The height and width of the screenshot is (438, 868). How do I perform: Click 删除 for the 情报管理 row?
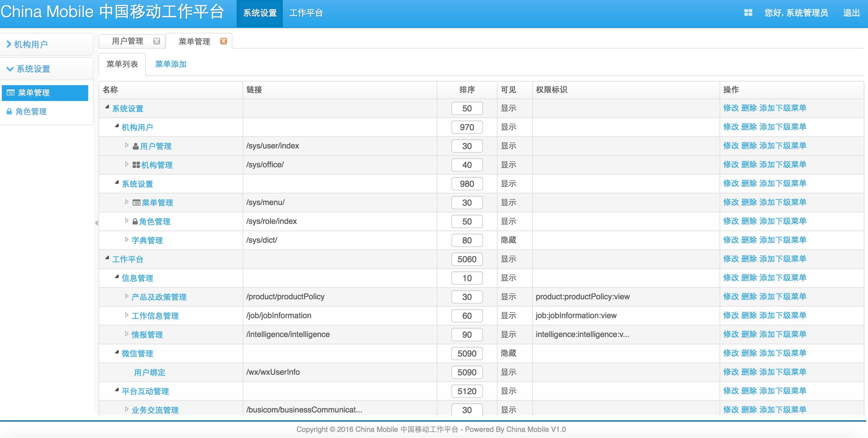[x=749, y=334]
